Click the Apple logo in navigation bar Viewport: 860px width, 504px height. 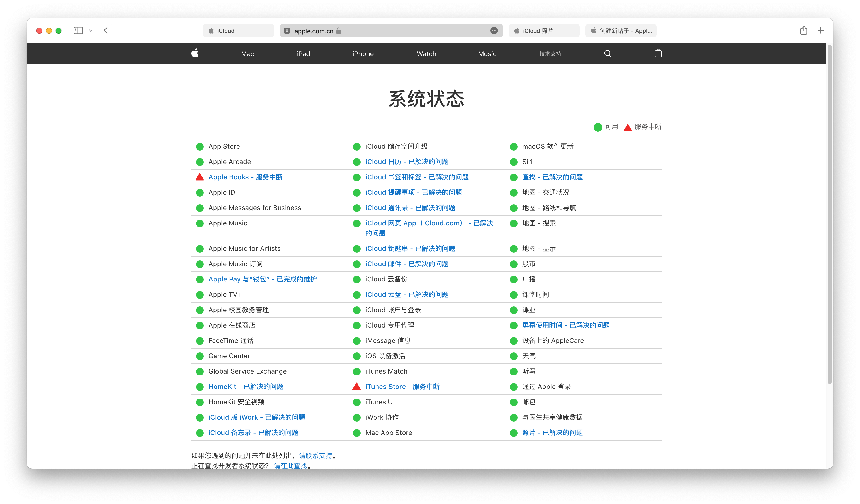pyautogui.click(x=195, y=53)
